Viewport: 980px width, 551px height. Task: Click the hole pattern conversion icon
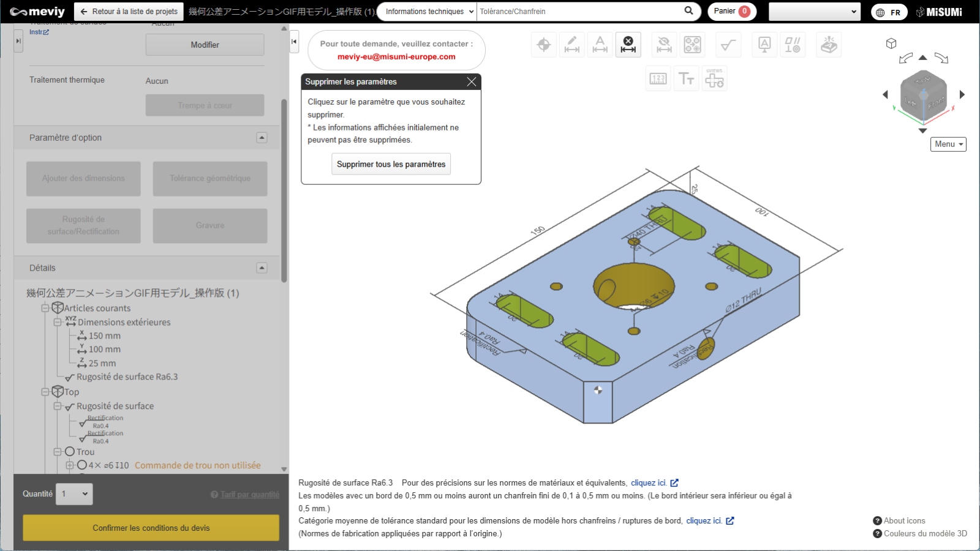click(692, 45)
